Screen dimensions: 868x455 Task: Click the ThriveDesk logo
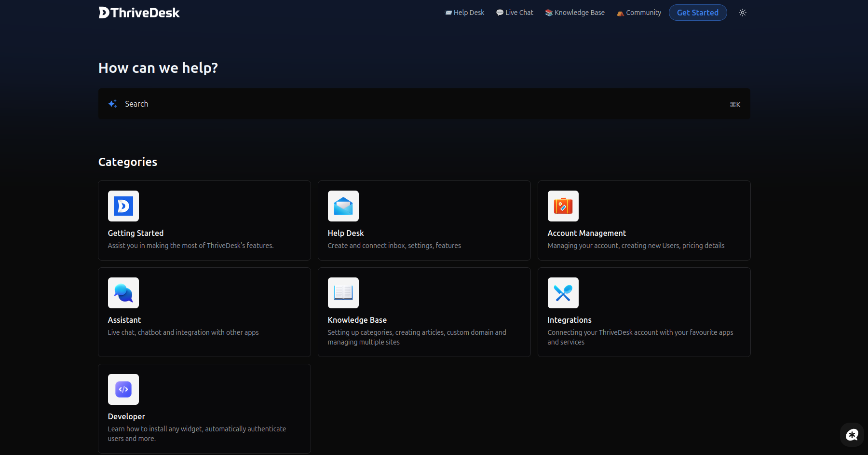tap(139, 13)
